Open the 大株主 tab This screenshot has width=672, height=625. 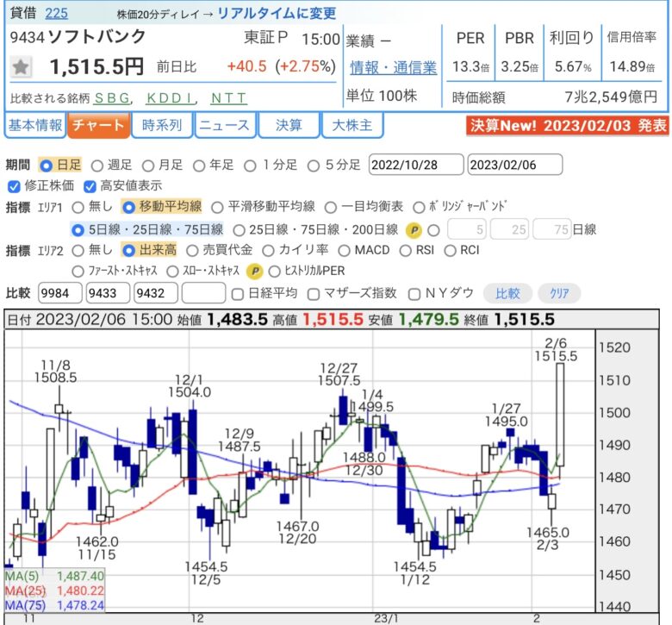352,125
